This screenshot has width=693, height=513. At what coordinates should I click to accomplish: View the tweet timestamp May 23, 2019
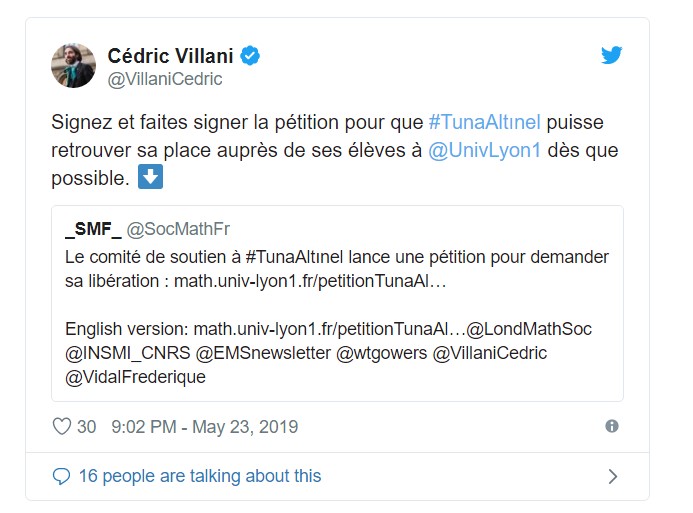coord(205,427)
